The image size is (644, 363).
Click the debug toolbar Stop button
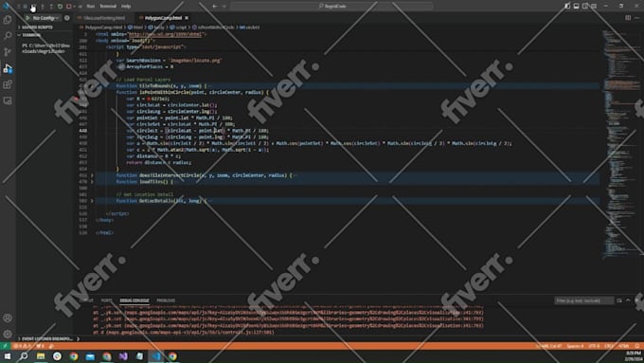[68, 7]
